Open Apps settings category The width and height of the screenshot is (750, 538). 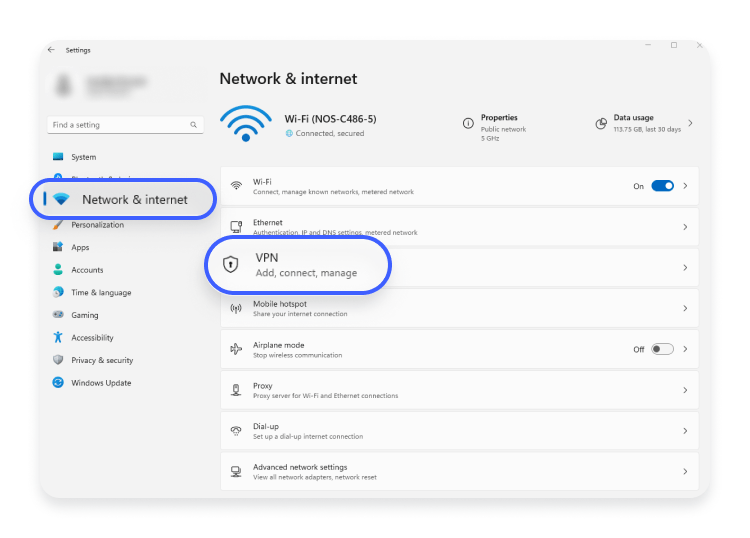80,247
